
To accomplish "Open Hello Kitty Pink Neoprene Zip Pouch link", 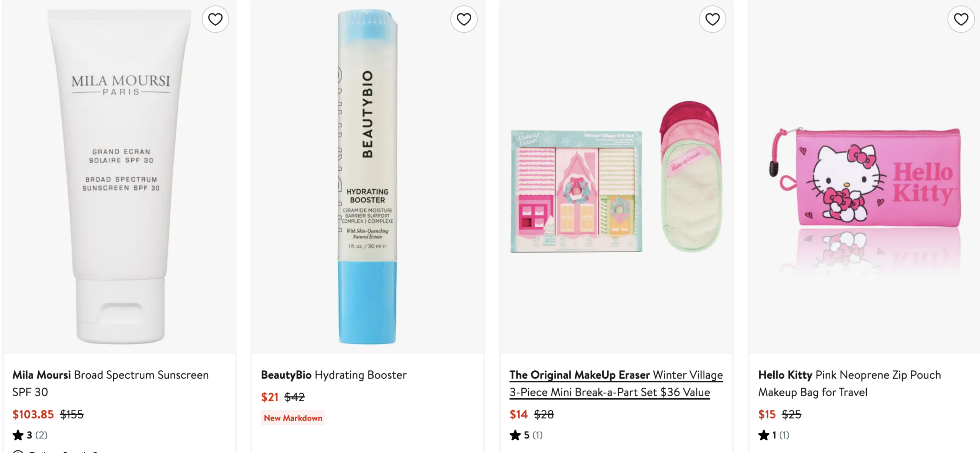I will coord(849,383).
